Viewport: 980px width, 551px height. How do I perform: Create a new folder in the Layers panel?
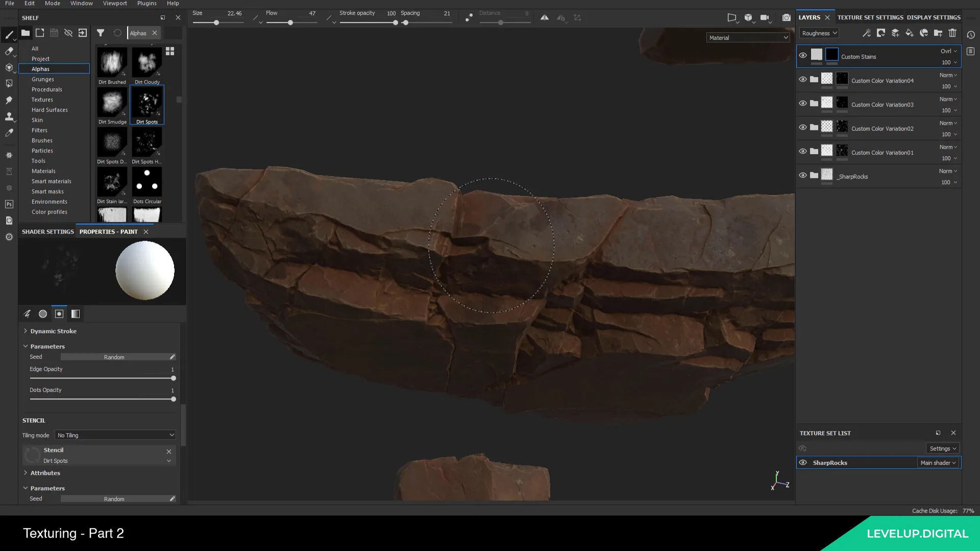pos(938,33)
